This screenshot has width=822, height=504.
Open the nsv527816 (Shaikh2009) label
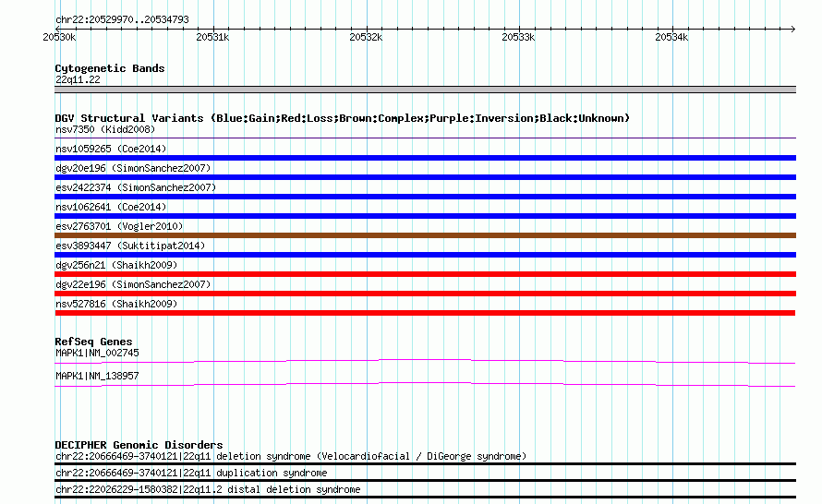116,304
